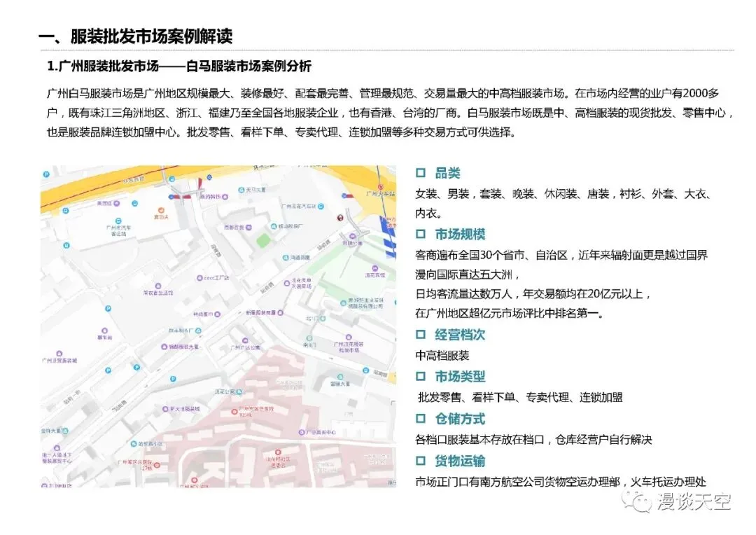Click the 天马大厦 building icon
The image size is (756, 535).
click(241, 190)
